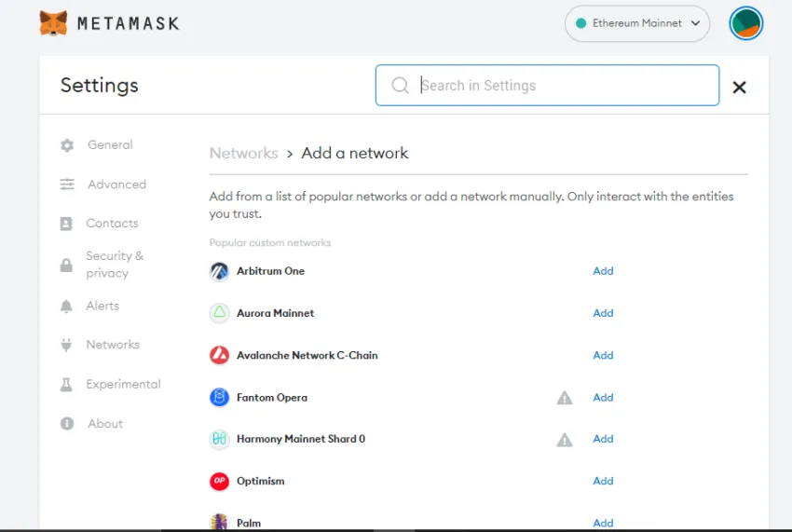Viewport: 792px width, 532px height.
Task: Open the account avatar icon
Action: tap(745, 23)
